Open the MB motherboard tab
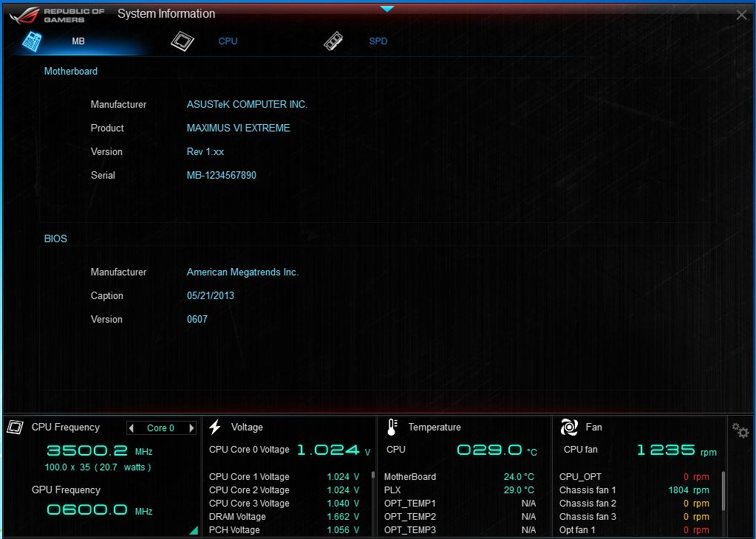This screenshot has height=539, width=756. 78,41
